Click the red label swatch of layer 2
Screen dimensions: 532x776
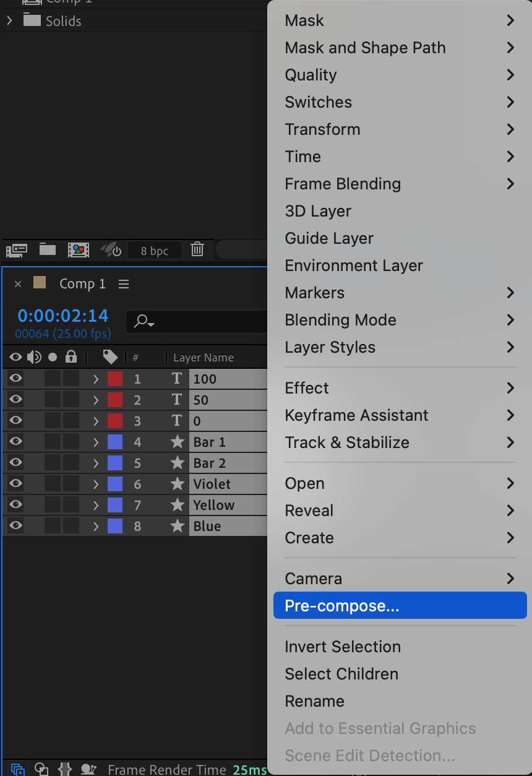(115, 400)
